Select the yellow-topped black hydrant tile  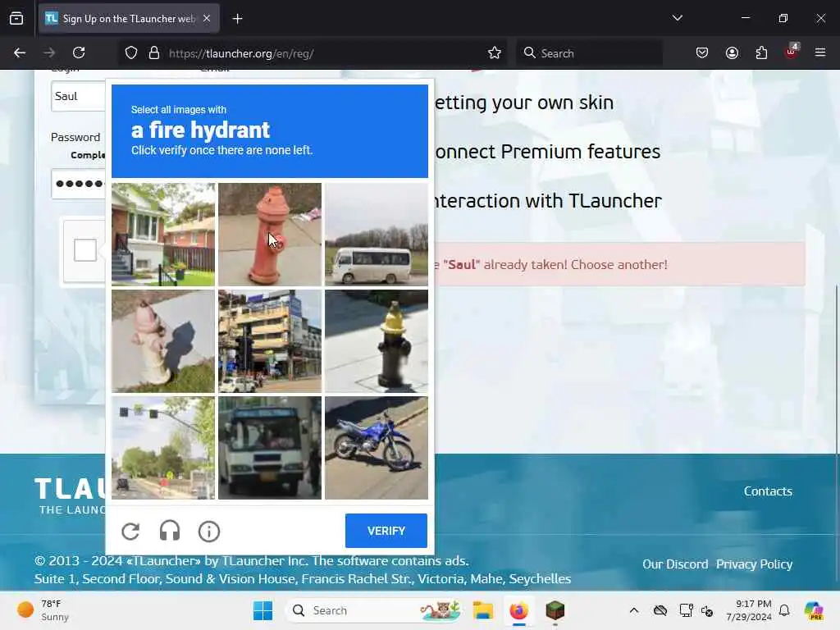click(x=377, y=341)
